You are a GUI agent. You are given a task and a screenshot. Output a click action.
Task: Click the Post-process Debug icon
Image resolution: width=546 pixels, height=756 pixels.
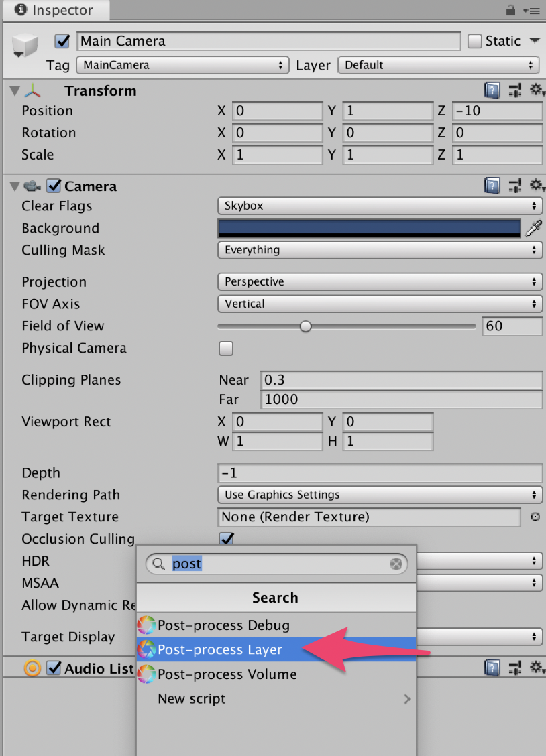[x=146, y=625]
